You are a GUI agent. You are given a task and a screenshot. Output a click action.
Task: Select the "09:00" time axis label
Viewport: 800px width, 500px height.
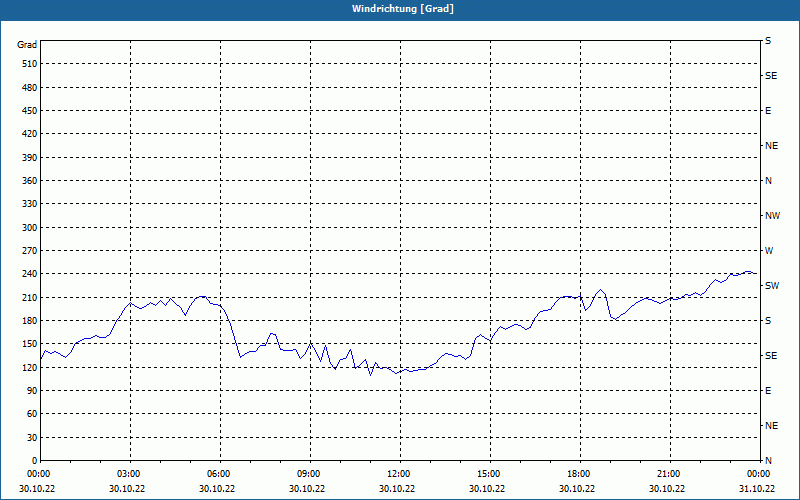(x=310, y=474)
